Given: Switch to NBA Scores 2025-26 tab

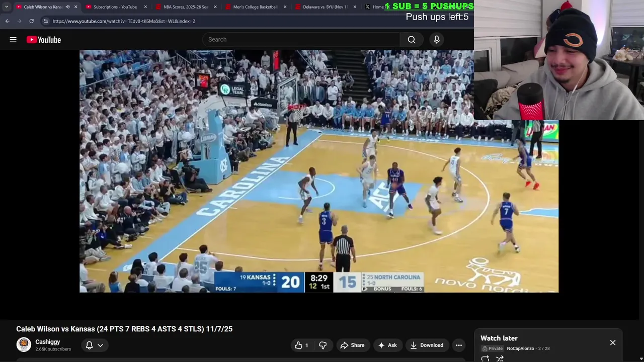Looking at the screenshot, I should click(185, 7).
